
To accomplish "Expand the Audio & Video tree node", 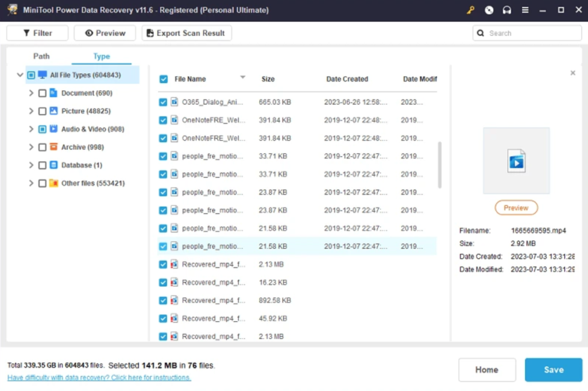I will point(31,129).
